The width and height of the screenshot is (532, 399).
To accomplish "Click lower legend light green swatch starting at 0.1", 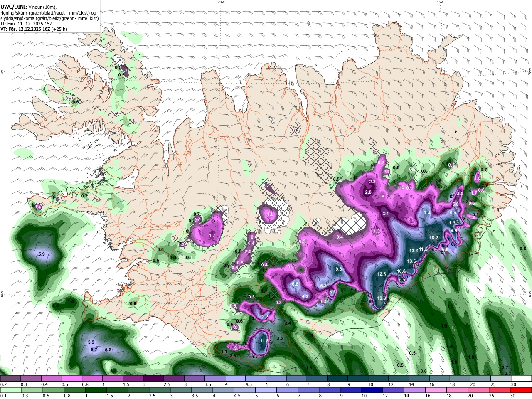I will [10, 390].
